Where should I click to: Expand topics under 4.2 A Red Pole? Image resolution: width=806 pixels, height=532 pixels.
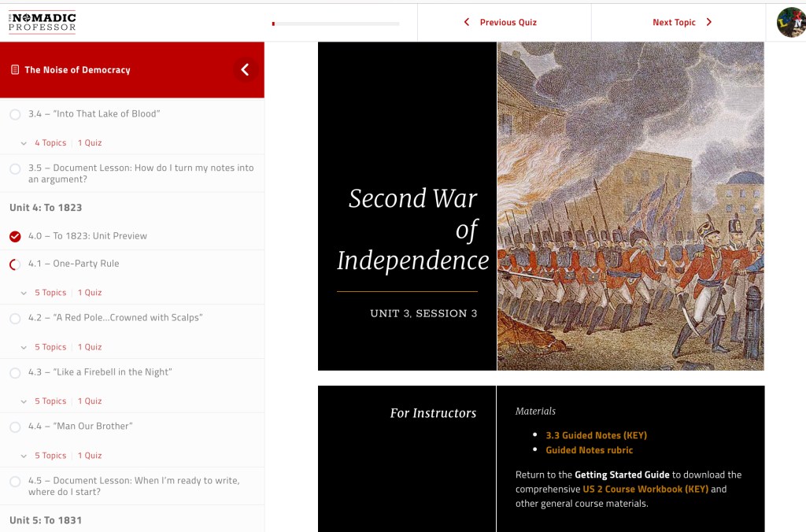[49, 347]
